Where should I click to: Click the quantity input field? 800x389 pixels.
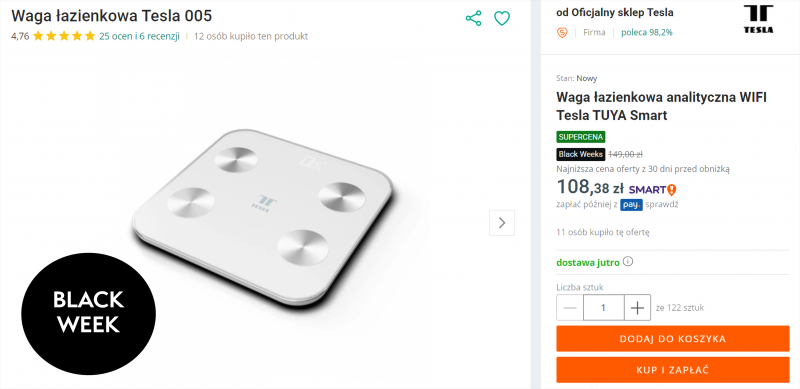pos(604,308)
